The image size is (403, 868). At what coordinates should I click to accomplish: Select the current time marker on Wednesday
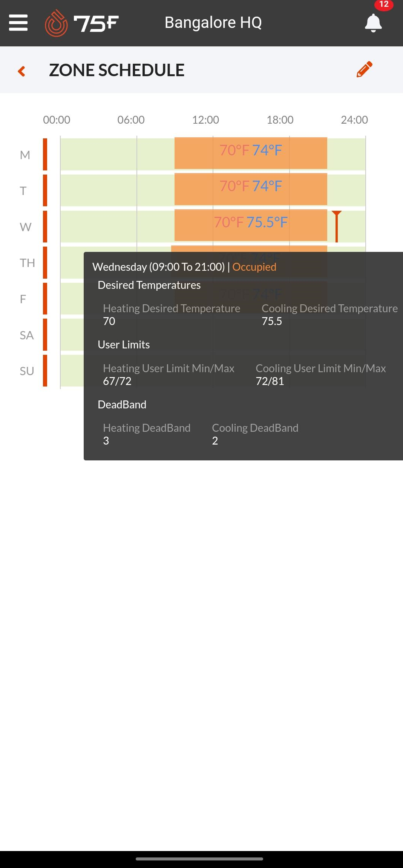[x=337, y=226]
